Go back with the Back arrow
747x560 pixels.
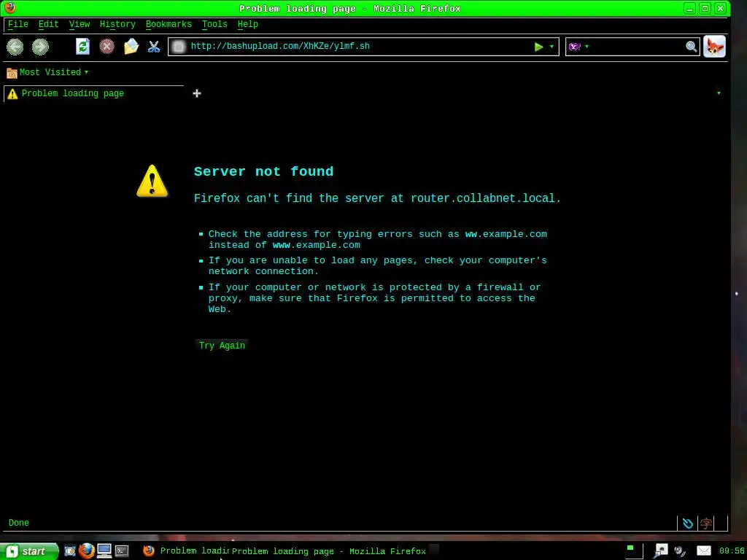(15, 47)
